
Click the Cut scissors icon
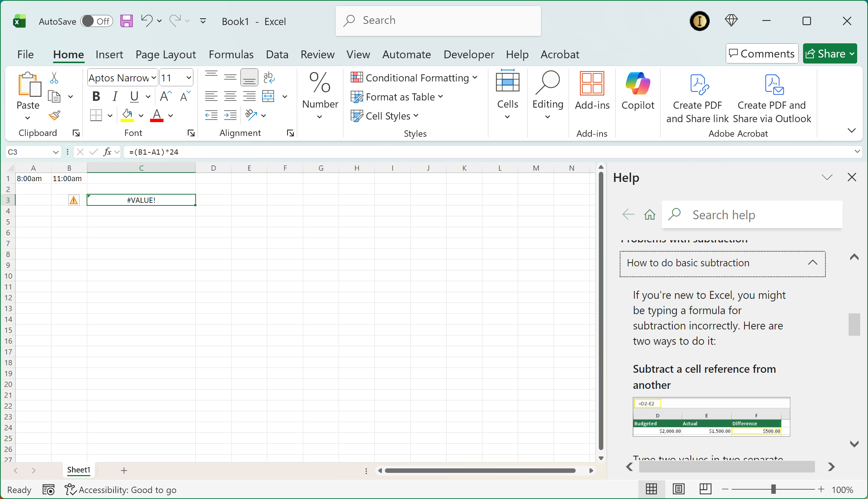(54, 78)
